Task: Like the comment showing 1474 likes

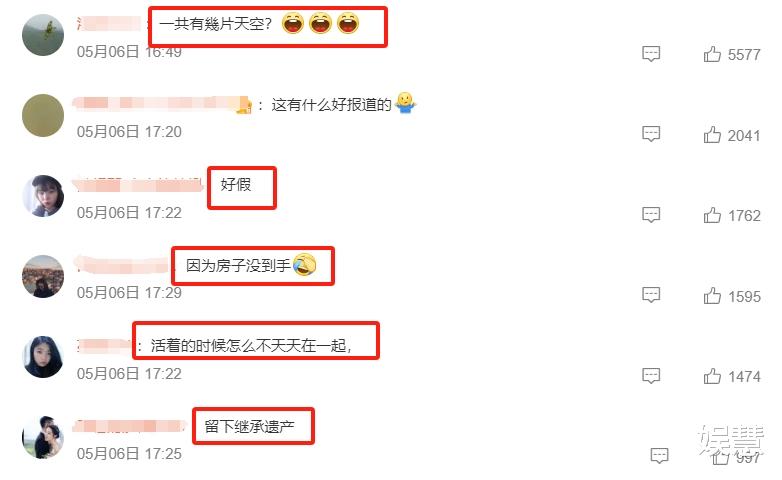Action: (x=712, y=376)
